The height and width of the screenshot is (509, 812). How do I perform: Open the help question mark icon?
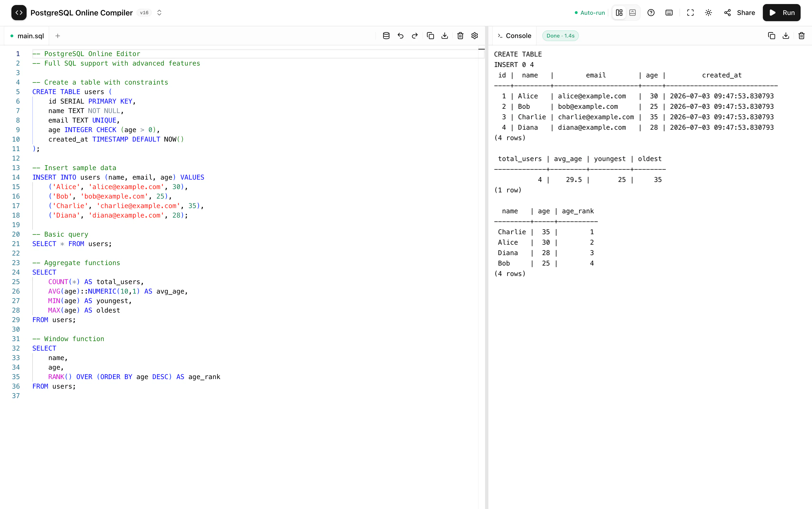coord(651,13)
